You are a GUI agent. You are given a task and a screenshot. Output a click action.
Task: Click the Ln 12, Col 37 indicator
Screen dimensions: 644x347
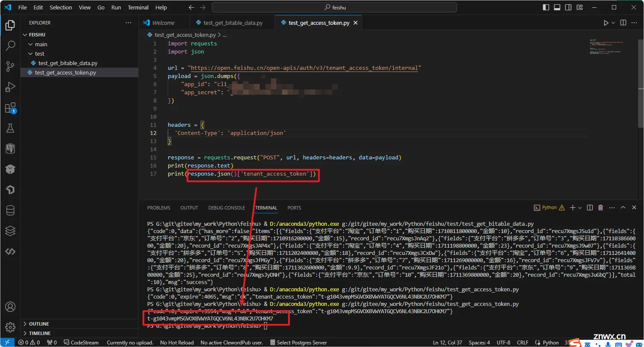click(x=448, y=342)
